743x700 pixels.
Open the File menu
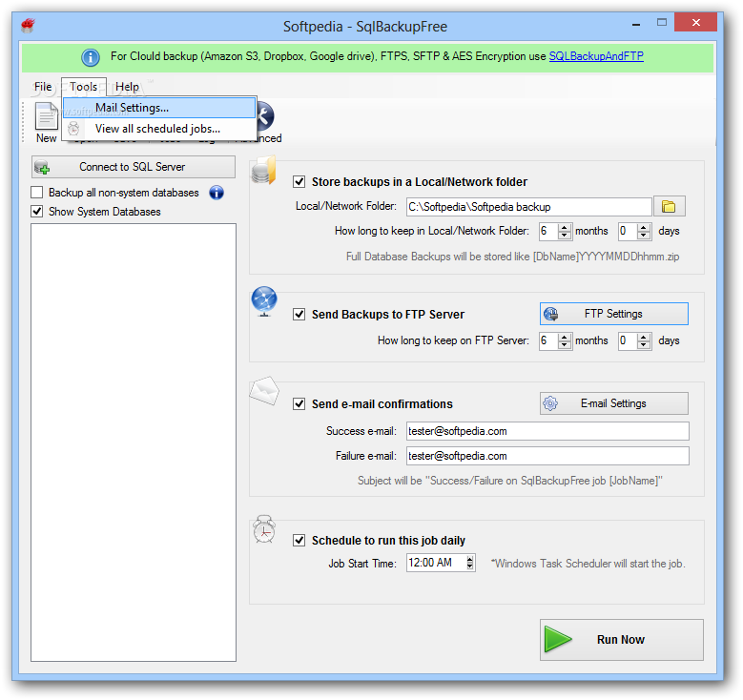click(43, 87)
